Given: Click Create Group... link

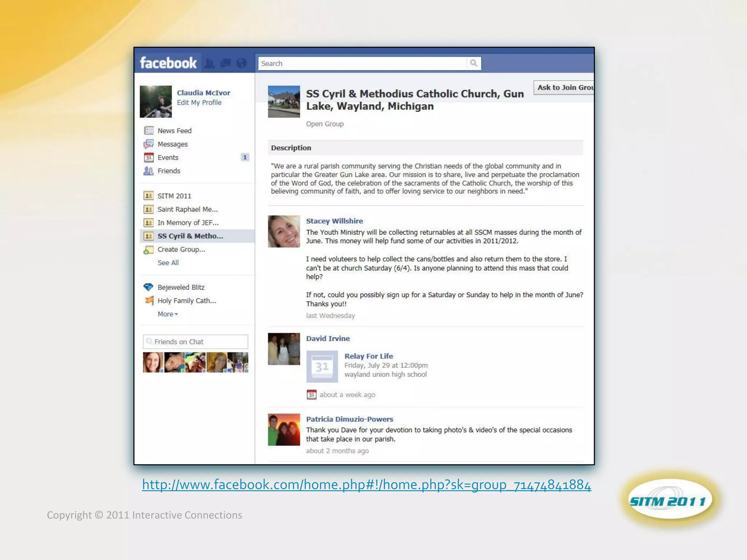Looking at the screenshot, I should click(181, 249).
